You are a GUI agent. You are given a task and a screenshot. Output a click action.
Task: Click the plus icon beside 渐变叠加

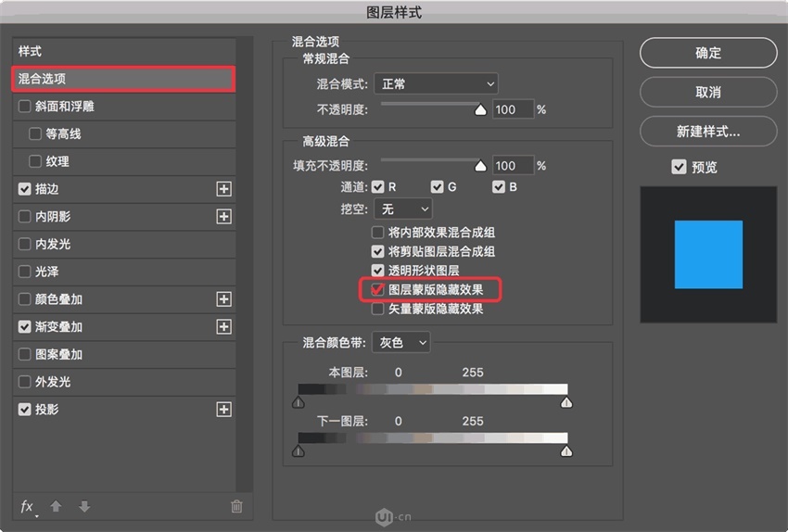pyautogui.click(x=223, y=327)
